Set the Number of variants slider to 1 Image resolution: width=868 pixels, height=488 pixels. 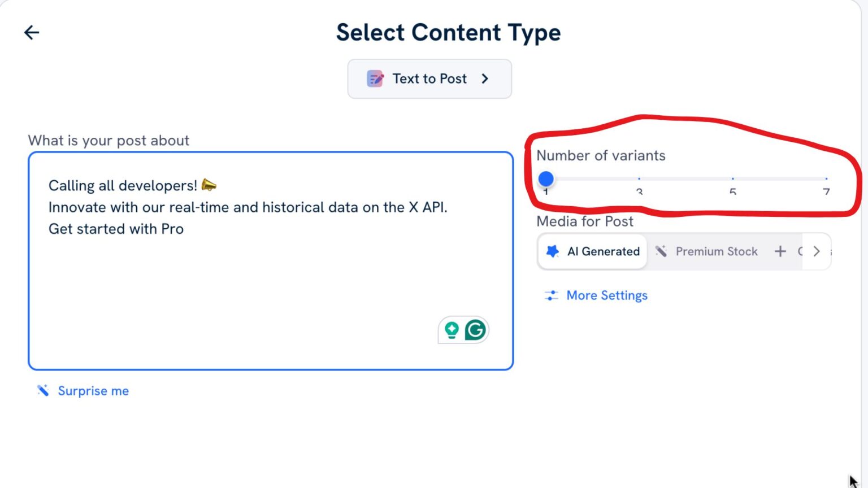tap(546, 178)
